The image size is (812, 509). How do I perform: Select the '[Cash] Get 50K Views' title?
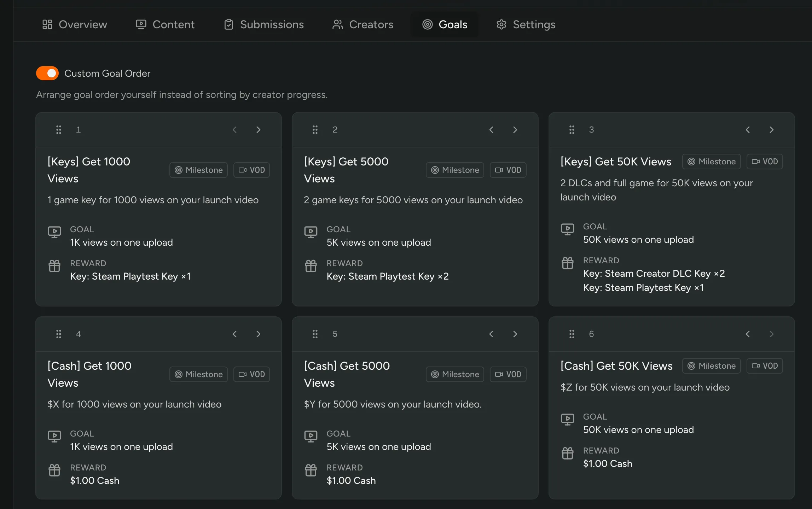pyautogui.click(x=616, y=366)
